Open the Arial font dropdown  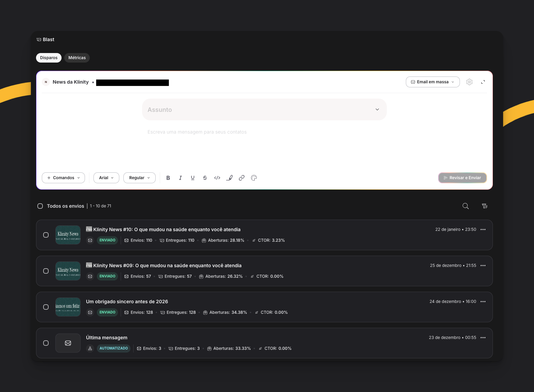[x=106, y=178]
